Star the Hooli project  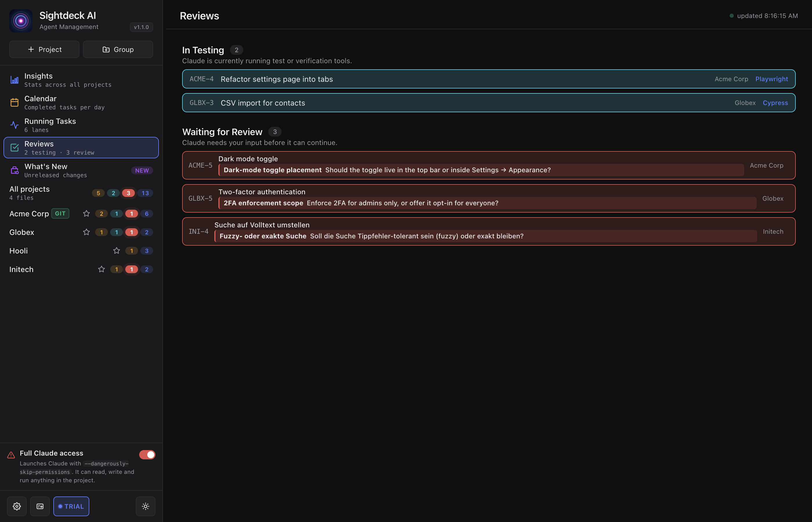coord(117,251)
